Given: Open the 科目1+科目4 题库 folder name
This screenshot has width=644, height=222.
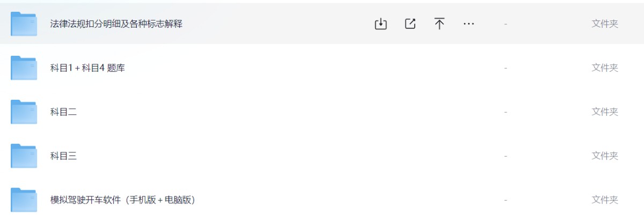Looking at the screenshot, I should pos(87,68).
